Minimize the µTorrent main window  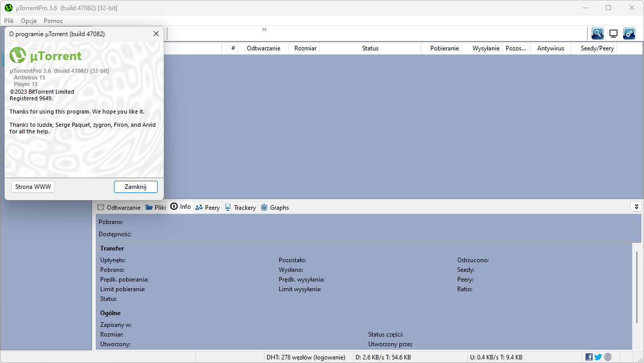[586, 8]
